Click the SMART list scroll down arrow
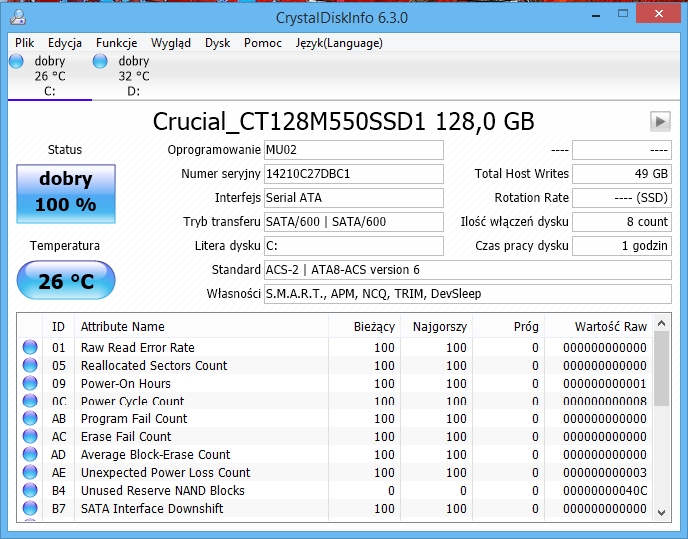Image resolution: width=688 pixels, height=539 pixels. [x=662, y=512]
